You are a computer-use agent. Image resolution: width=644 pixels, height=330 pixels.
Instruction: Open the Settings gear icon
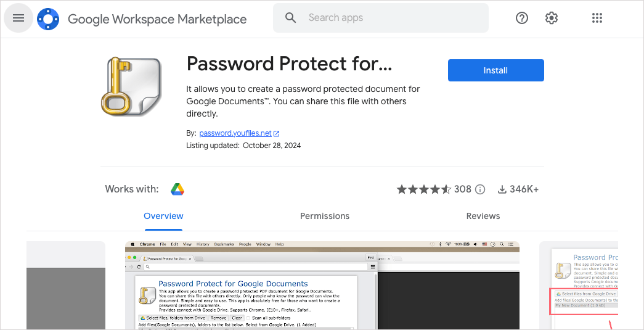click(551, 18)
